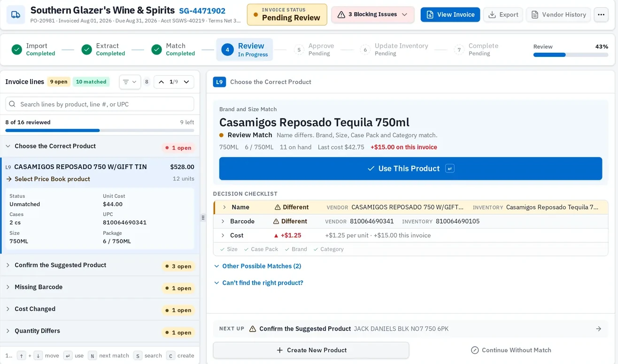Click the Review 43% progress bar
Viewport: 618px width, 364px height.
pyautogui.click(x=571, y=55)
